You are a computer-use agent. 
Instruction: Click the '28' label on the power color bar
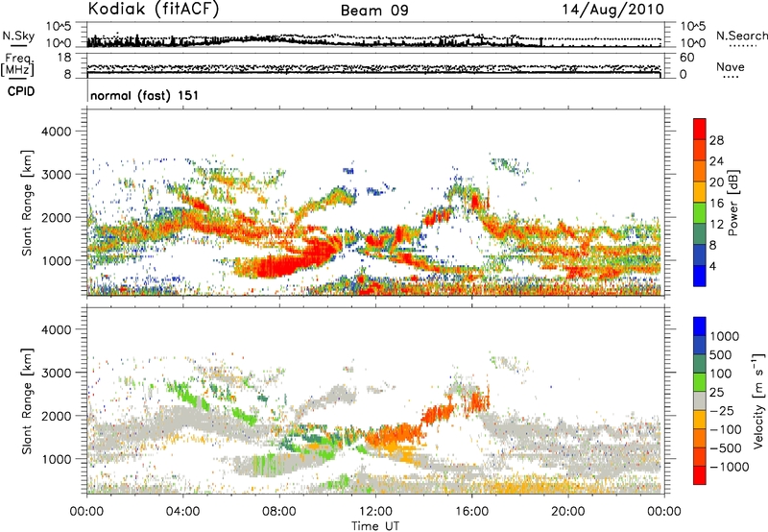pyautogui.click(x=716, y=140)
